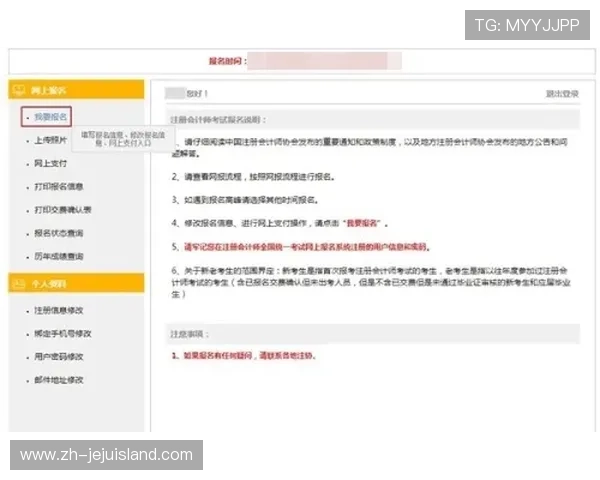Select 上传照片 in the sidebar
This screenshot has height=480, width=600.
(x=51, y=140)
